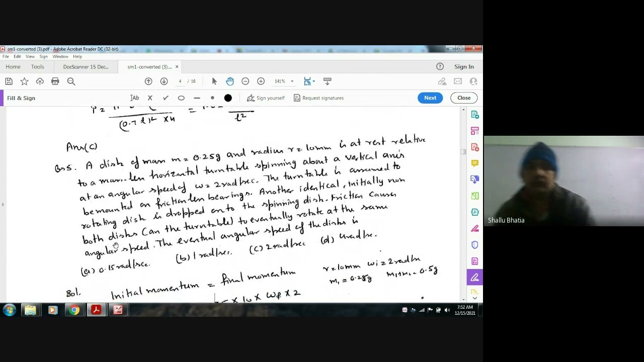Switch to the Tools tab
The width and height of the screenshot is (644, 362).
coord(38,67)
